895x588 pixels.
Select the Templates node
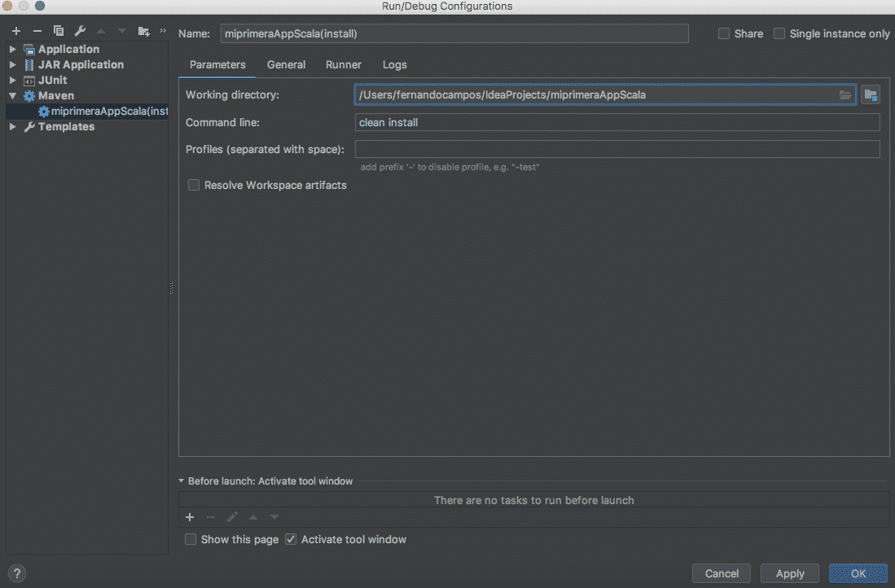click(66, 126)
